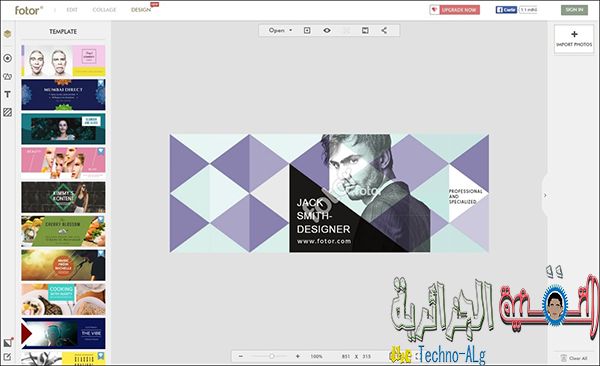The height and width of the screenshot is (366, 600).
Task: Click the Share icon in toolbar
Action: pos(384,30)
